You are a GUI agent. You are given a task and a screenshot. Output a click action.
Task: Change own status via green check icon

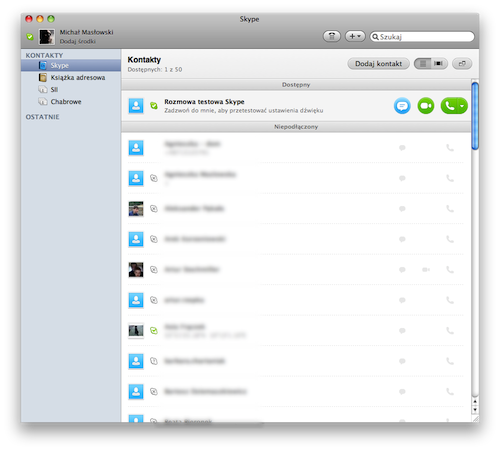tap(30, 37)
